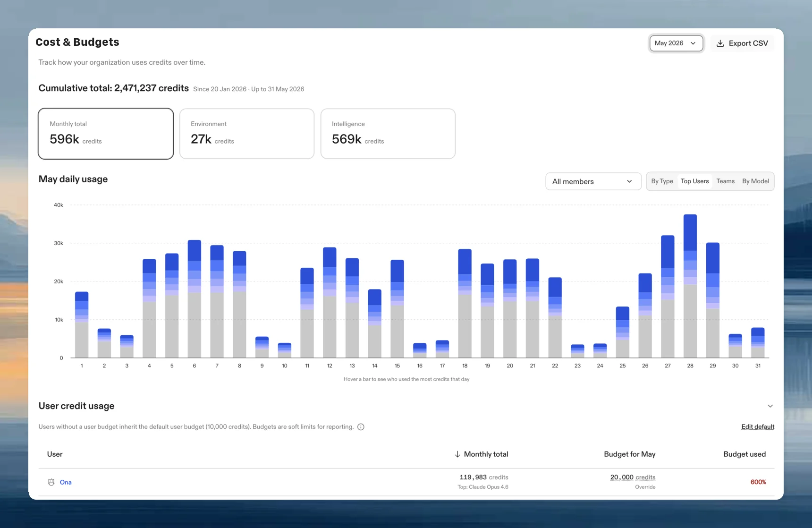Click the download icon beside Export CSV
The image size is (812, 528).
(x=720, y=43)
